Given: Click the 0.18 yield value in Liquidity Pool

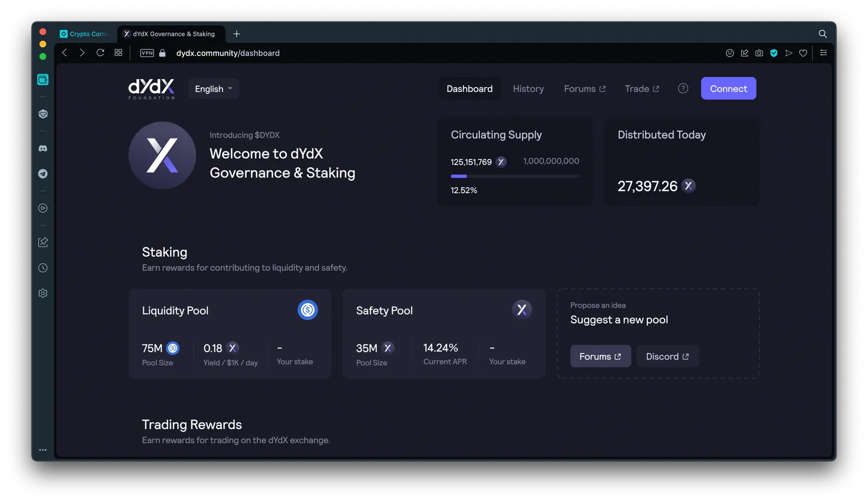Looking at the screenshot, I should (213, 348).
